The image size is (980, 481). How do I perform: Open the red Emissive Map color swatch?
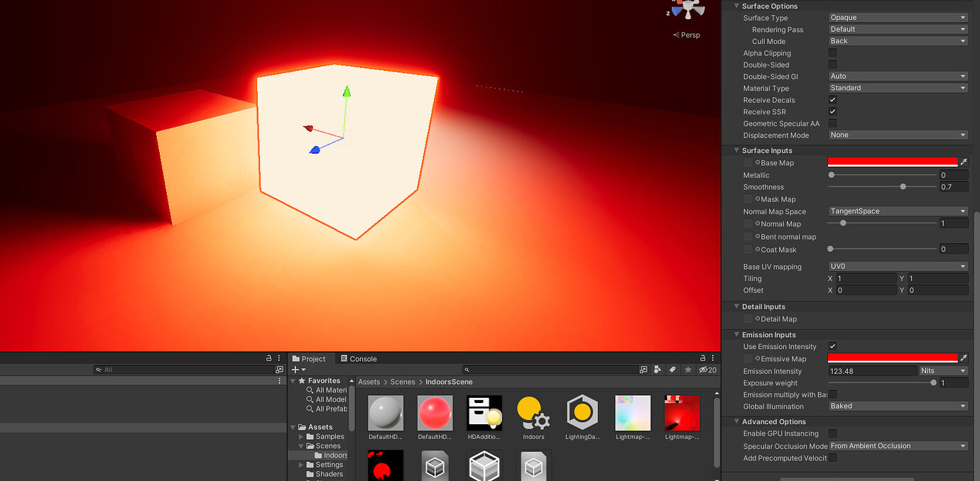point(891,358)
